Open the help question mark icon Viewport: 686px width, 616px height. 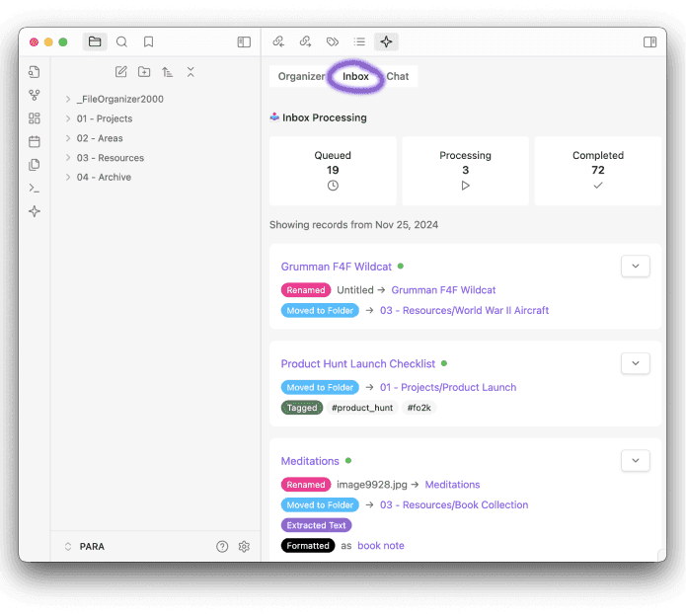222,547
